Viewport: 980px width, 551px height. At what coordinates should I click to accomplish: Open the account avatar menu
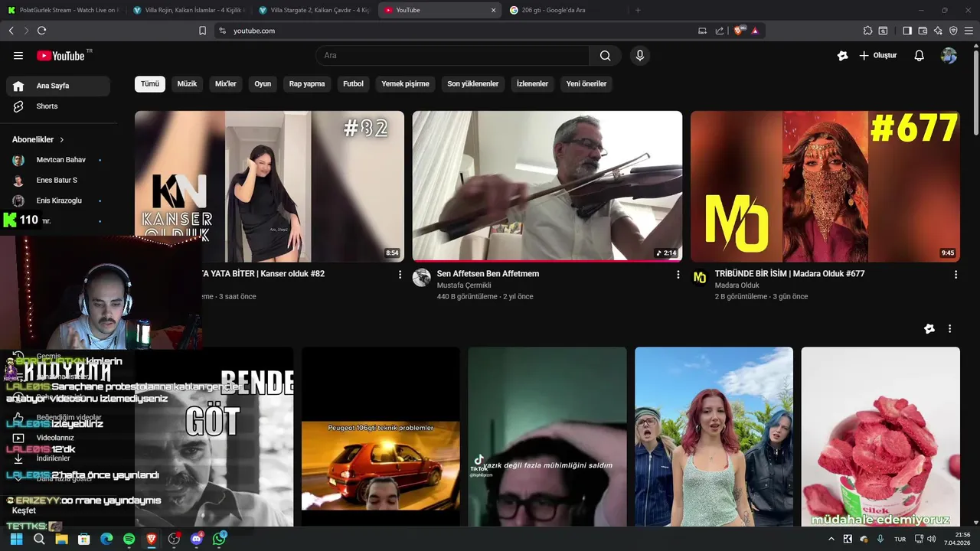click(x=949, y=55)
